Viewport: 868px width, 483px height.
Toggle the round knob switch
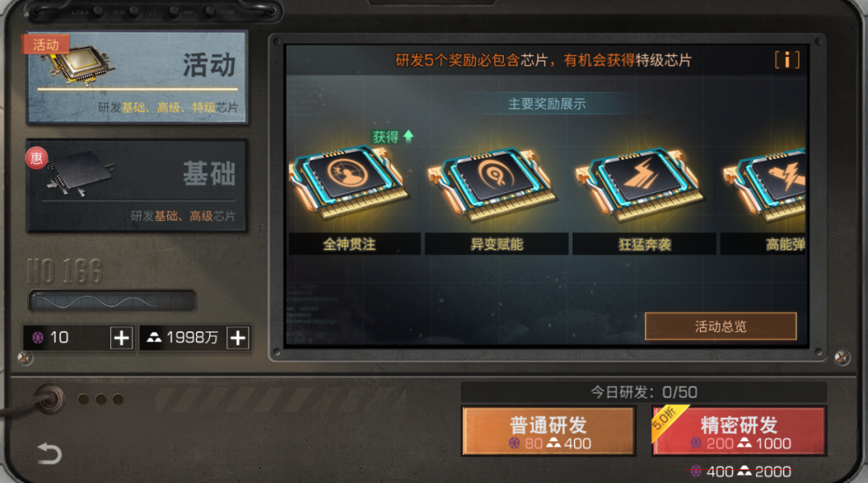(49, 399)
